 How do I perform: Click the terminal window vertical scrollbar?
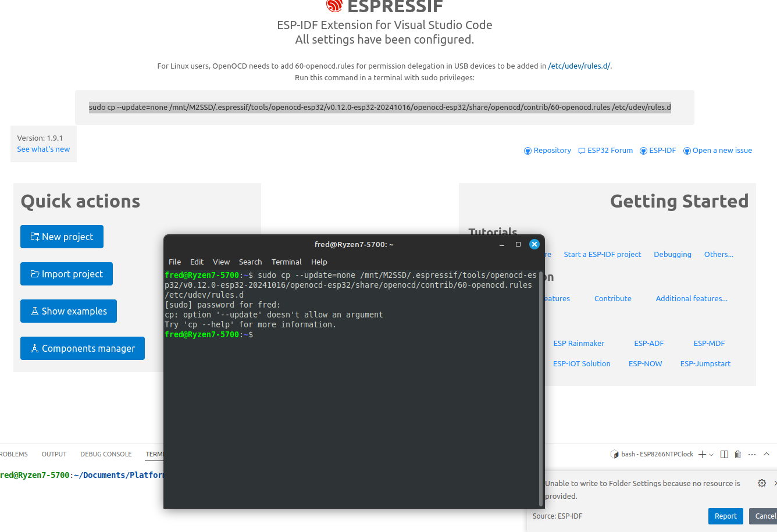[x=542, y=388]
